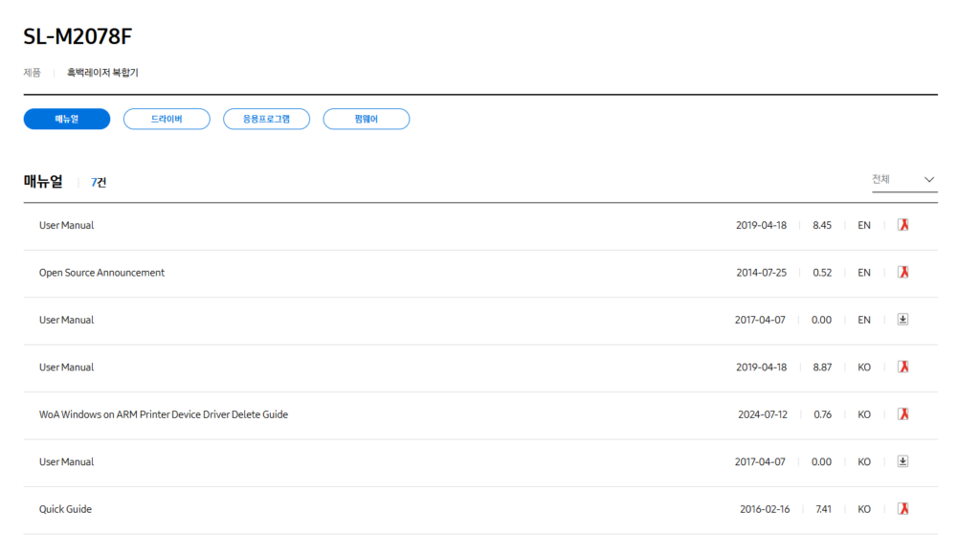Click the 흑백레이저 복합기 product category text
Image resolution: width=980 pixels, height=535 pixels.
point(102,73)
